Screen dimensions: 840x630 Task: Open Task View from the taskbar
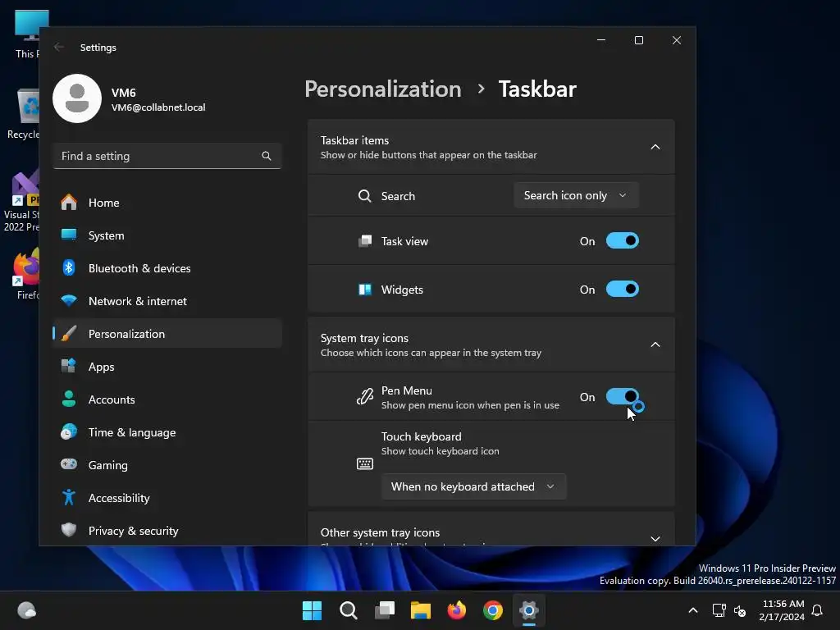[385, 610]
